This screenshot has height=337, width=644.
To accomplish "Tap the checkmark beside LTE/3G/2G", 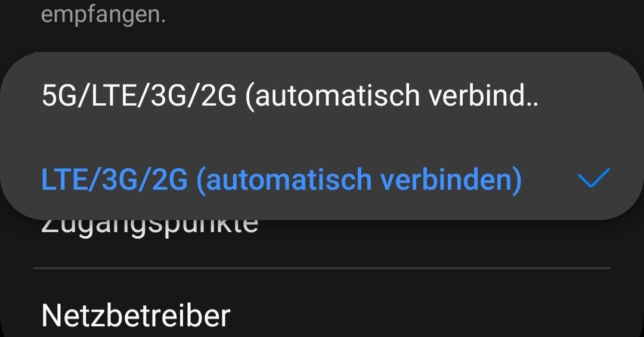I will click(x=593, y=178).
